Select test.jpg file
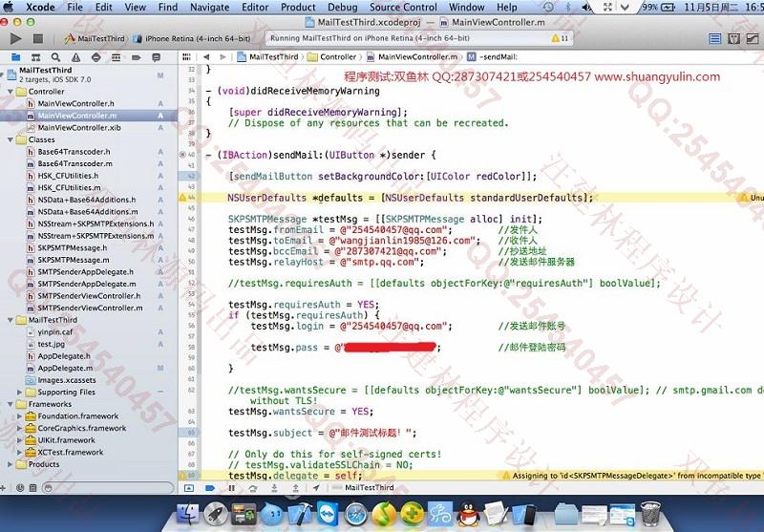764x532 pixels. click(x=52, y=344)
